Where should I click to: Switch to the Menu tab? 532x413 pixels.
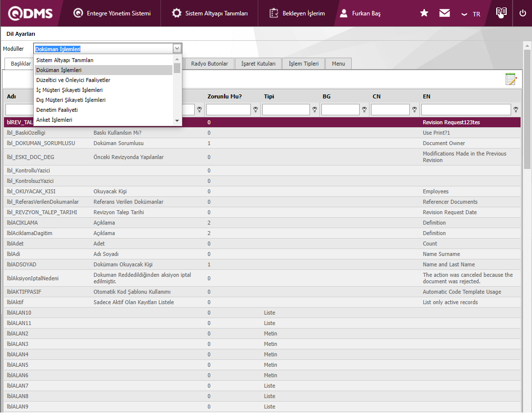tap(338, 64)
